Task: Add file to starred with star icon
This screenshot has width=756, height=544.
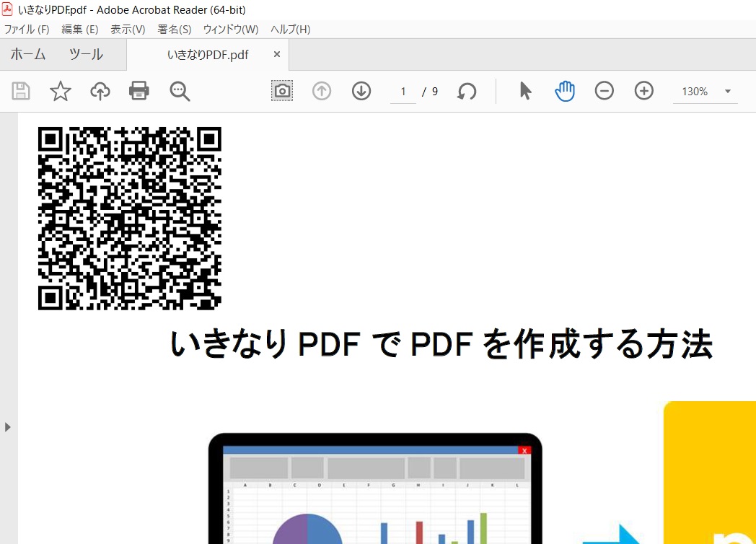Action: [61, 91]
